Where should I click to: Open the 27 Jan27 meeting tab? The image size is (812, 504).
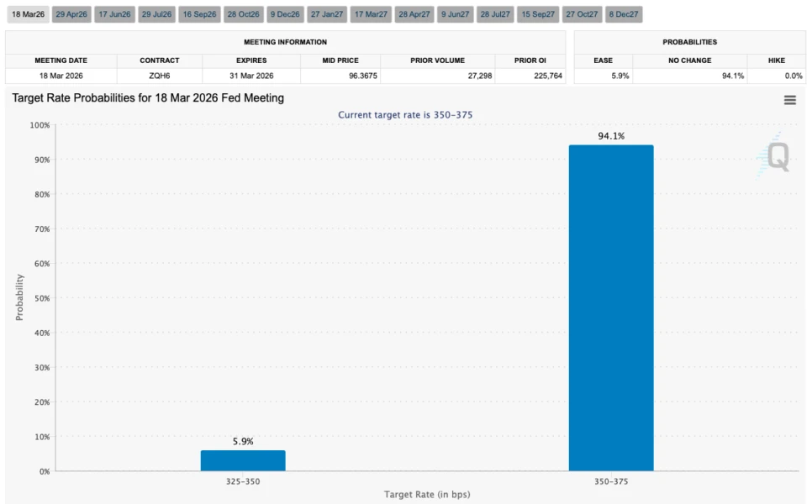[327, 14]
